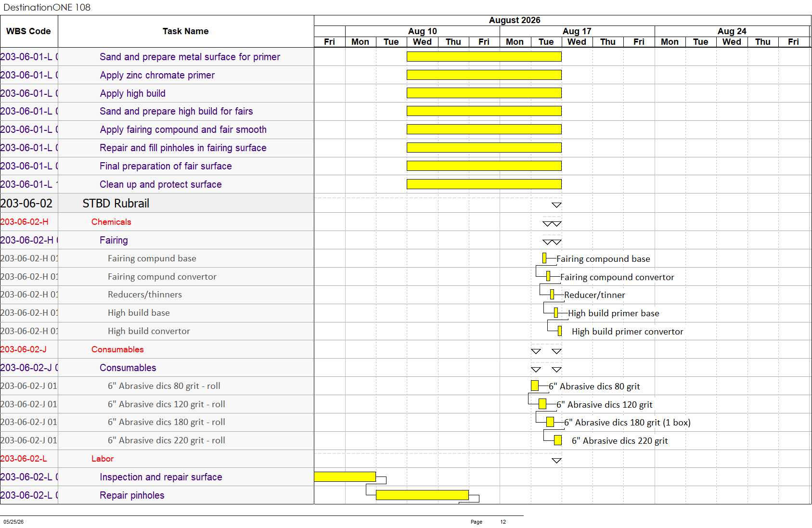The width and height of the screenshot is (812, 528).
Task: Click WBS code "203-06-02-H" in Chemicals row
Action: click(25, 222)
